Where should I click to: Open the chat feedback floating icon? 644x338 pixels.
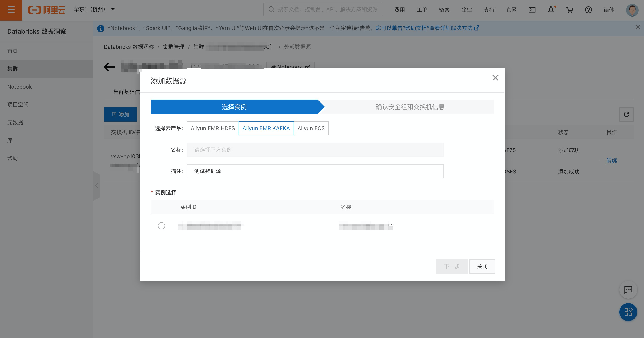pos(628,290)
